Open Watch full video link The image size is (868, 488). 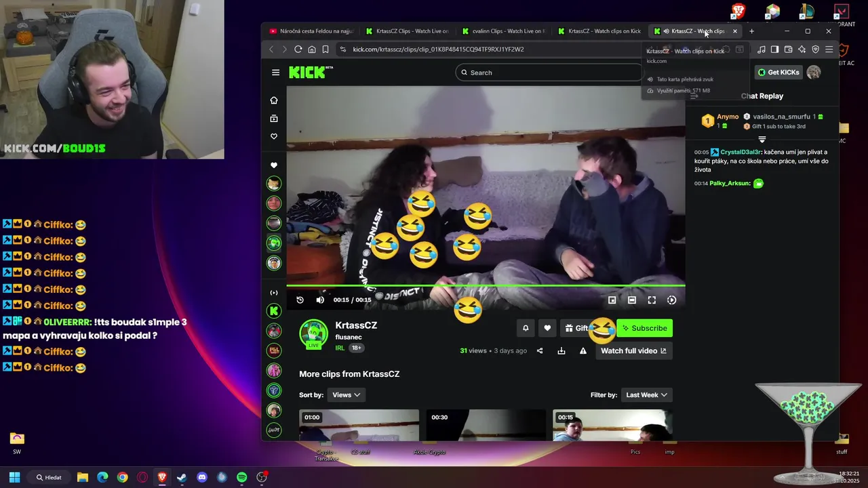[x=633, y=350]
